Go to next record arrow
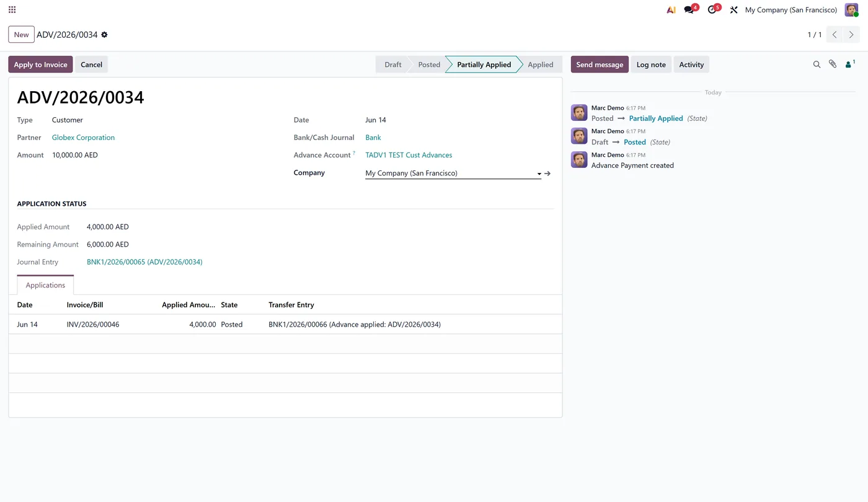The height and width of the screenshot is (502, 868). (851, 35)
